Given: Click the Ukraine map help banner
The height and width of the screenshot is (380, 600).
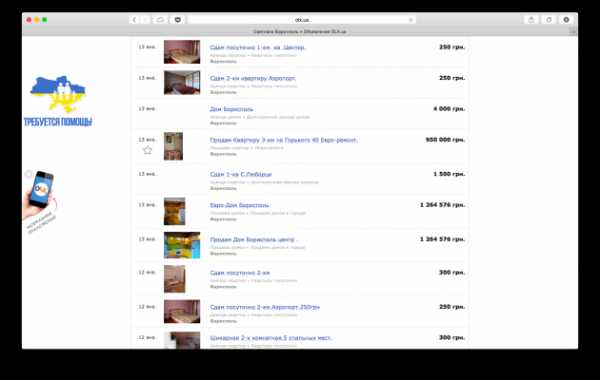Looking at the screenshot, I should point(58,101).
